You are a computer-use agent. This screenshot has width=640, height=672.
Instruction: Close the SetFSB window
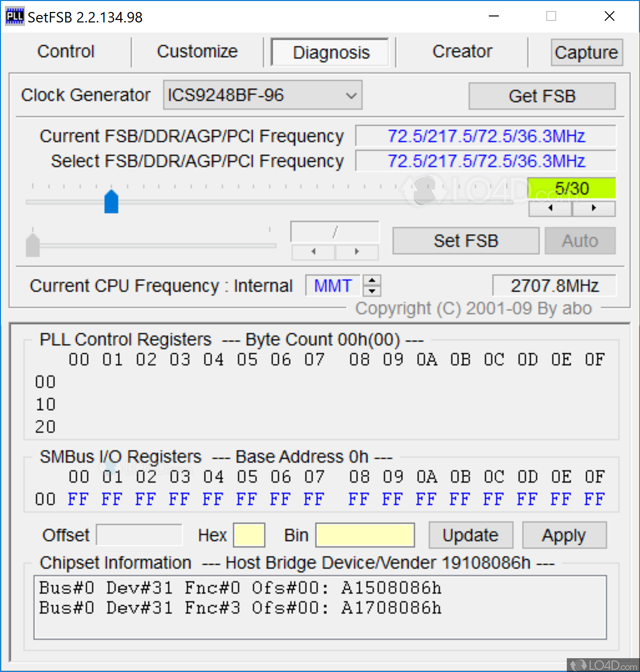pyautogui.click(x=609, y=16)
